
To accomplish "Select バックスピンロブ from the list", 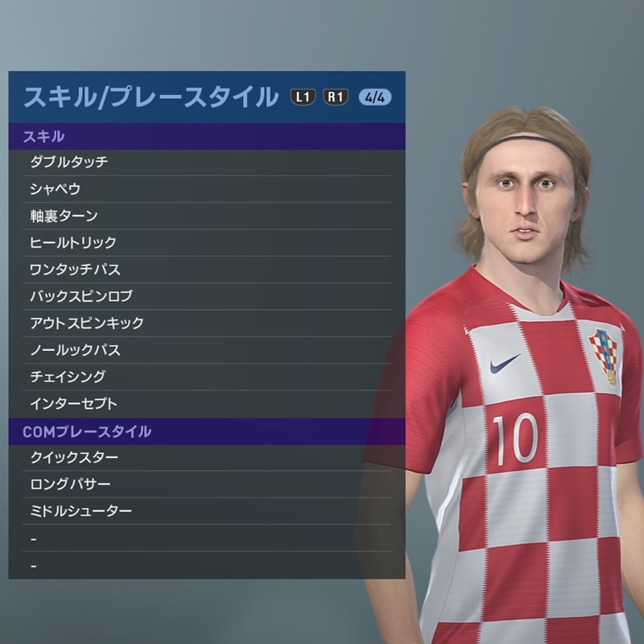I will pyautogui.click(x=207, y=296).
